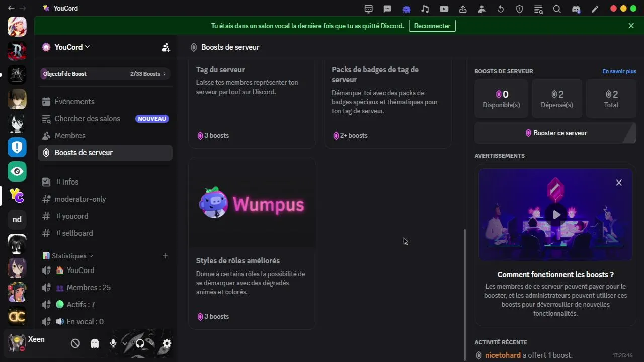Image resolution: width=644 pixels, height=362 pixels.
Task: Toggle microphone mute in user panel
Action: (x=113, y=344)
